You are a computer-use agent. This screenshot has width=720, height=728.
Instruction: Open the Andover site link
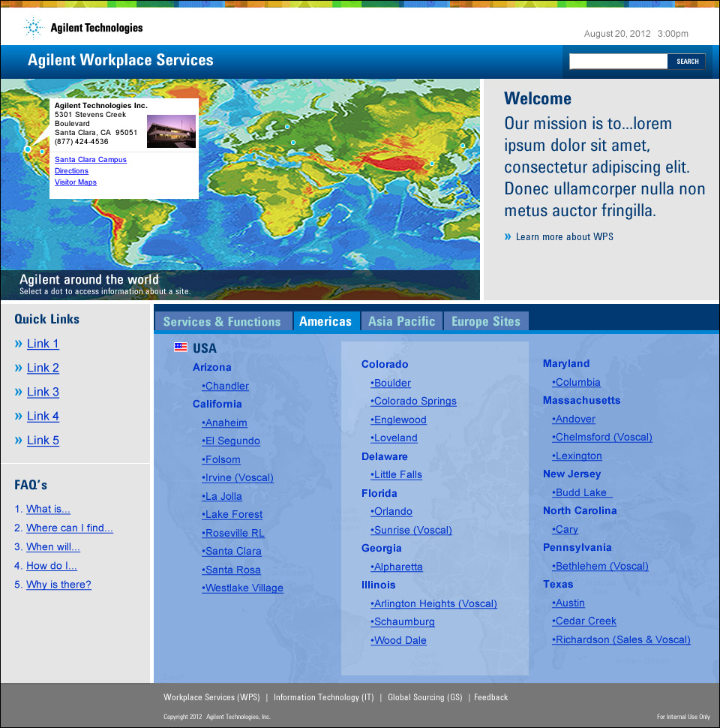(x=574, y=419)
